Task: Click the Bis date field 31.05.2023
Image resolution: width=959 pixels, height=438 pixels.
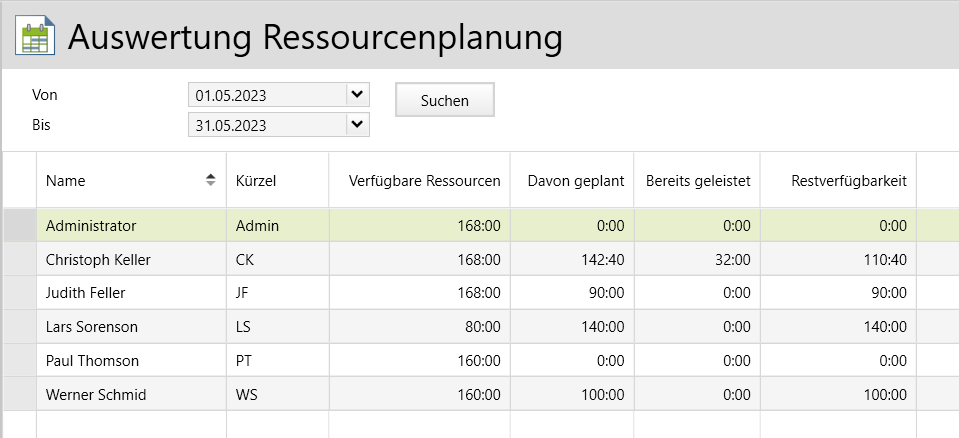Action: (x=266, y=125)
